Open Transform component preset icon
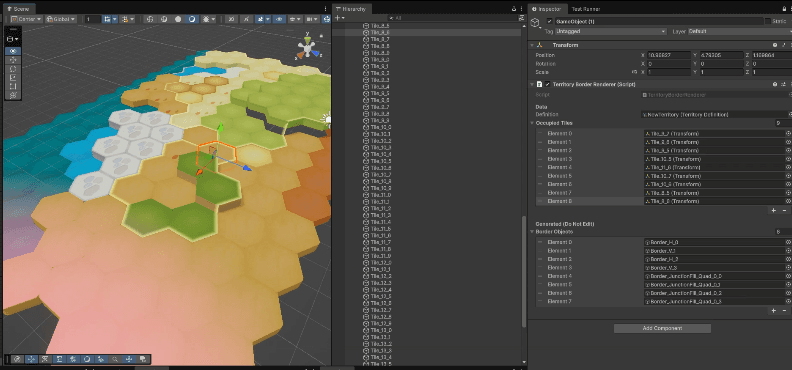Viewport: 792px width, 370px height. click(783, 45)
